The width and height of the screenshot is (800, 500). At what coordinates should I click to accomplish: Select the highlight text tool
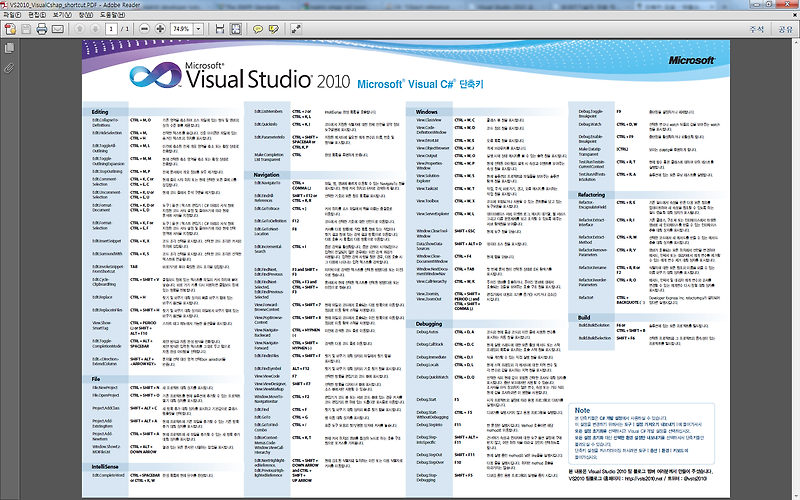pos(273,29)
